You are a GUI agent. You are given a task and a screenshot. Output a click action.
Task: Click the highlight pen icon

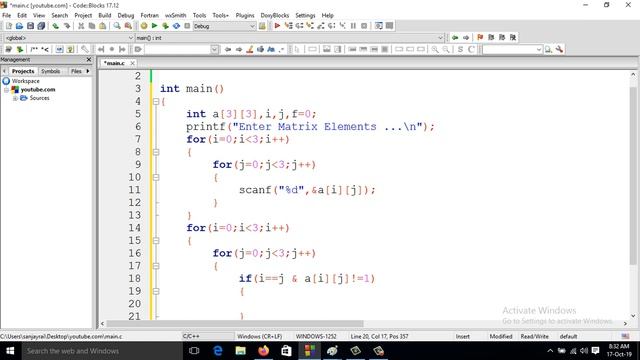tap(250, 49)
